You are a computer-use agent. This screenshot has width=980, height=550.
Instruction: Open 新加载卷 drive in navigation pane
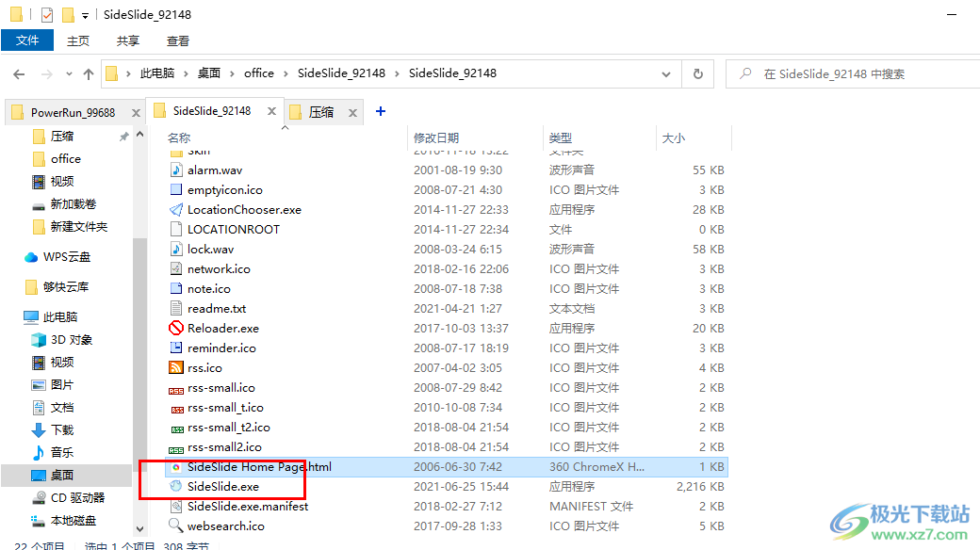(x=73, y=204)
